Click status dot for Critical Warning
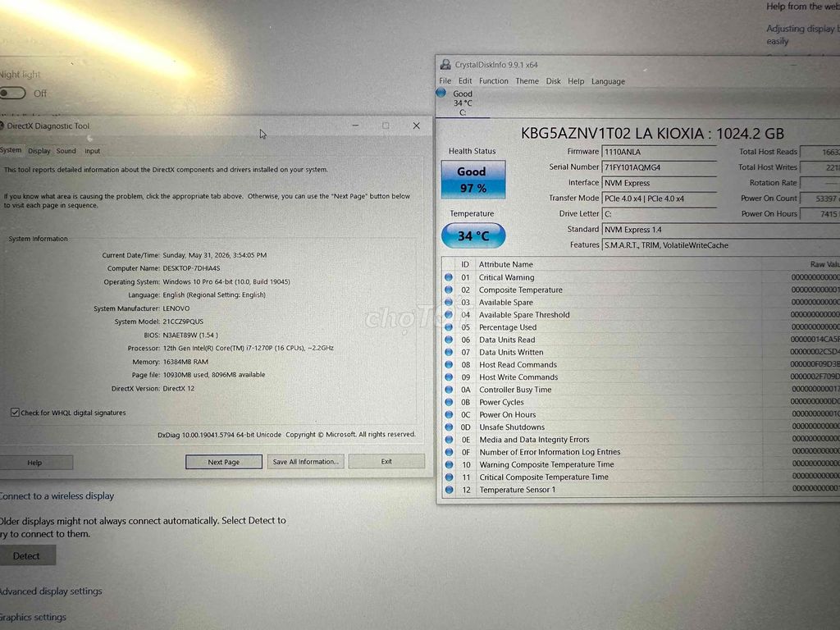840x630 pixels. click(449, 277)
